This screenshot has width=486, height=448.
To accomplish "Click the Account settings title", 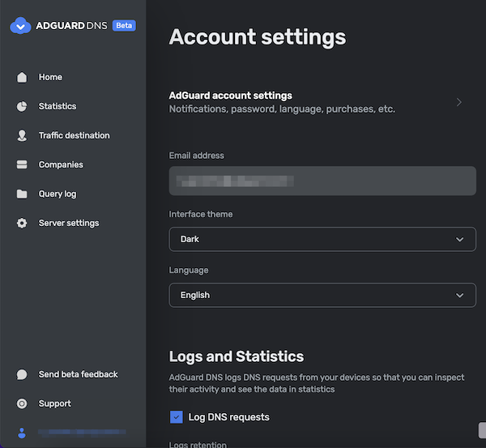I will click(x=258, y=37).
